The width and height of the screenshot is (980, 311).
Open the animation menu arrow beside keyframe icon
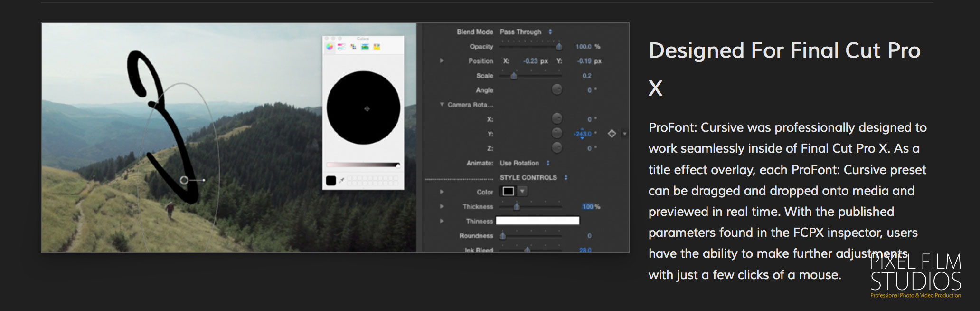tap(624, 134)
